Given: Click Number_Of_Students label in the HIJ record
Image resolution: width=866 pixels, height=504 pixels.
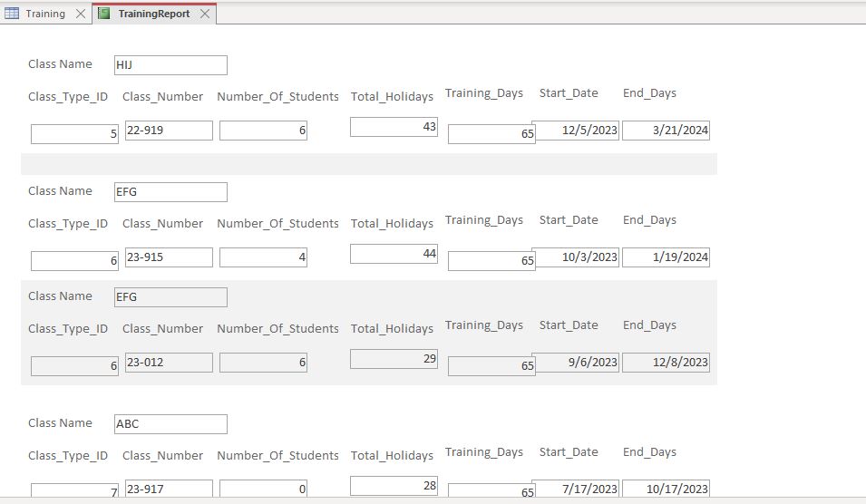Looking at the screenshot, I should (x=277, y=97).
